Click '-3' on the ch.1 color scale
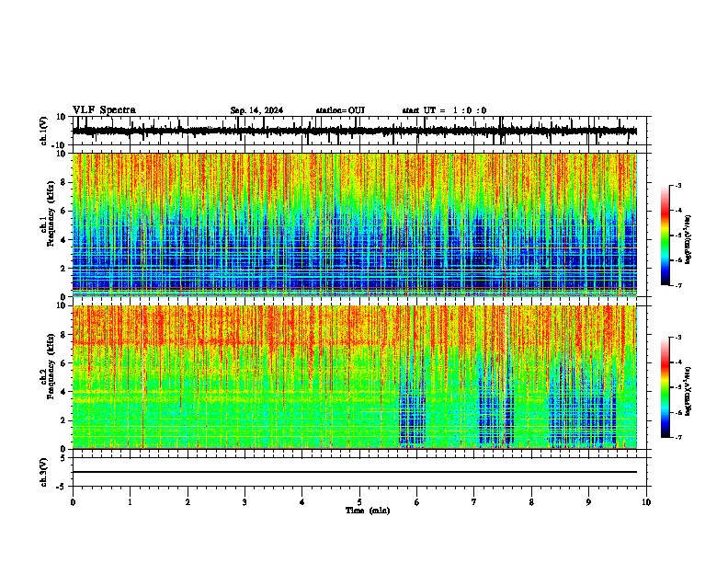The width and height of the screenshot is (728, 563). click(x=678, y=185)
